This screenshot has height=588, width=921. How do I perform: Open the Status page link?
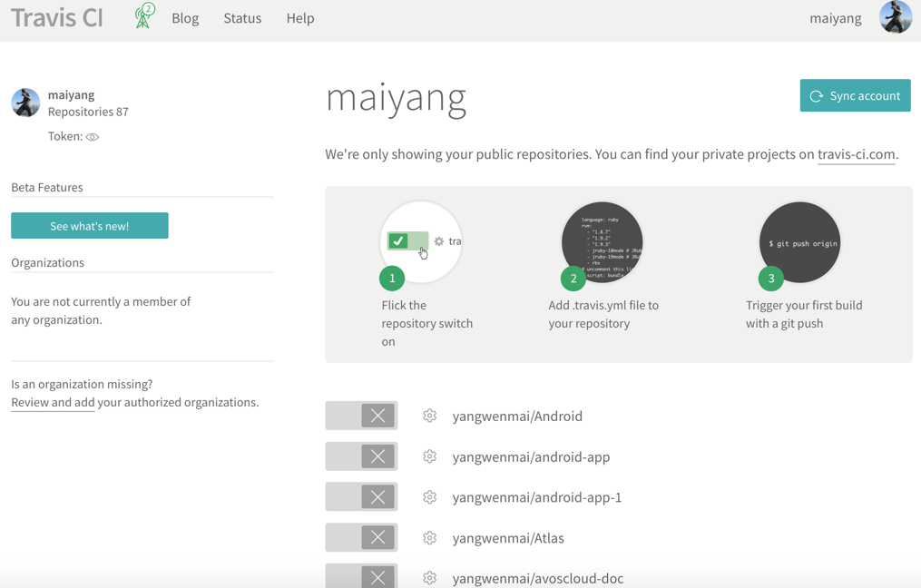(242, 18)
